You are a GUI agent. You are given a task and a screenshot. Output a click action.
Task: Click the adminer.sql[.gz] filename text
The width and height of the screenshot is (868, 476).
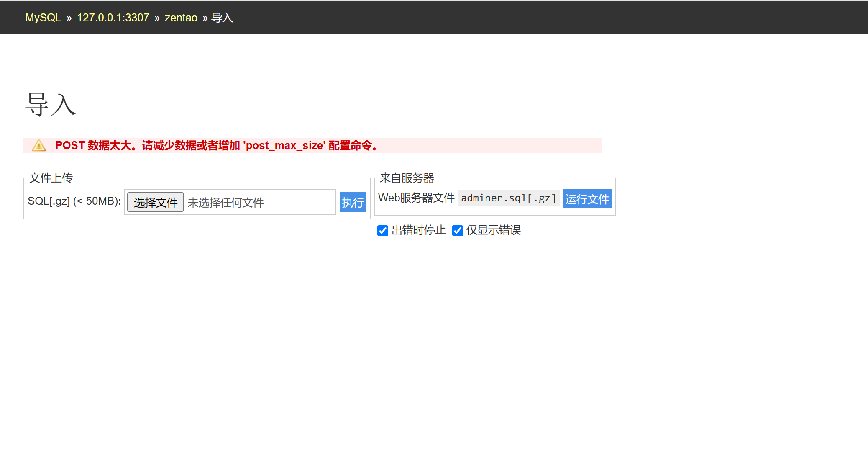click(508, 198)
